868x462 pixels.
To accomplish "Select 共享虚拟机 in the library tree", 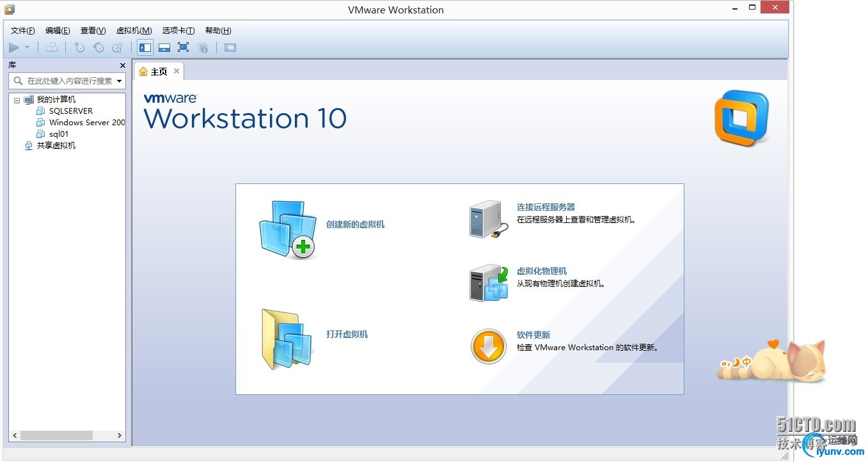I will point(56,146).
